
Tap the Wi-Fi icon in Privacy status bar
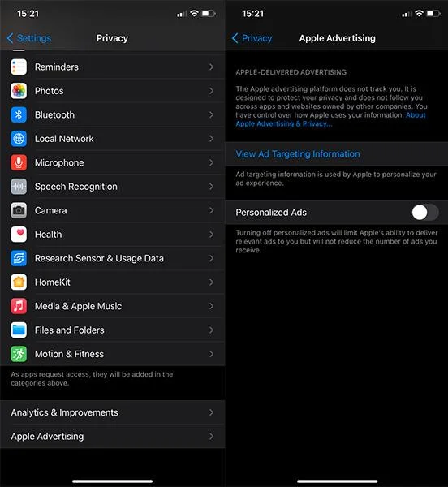click(194, 13)
